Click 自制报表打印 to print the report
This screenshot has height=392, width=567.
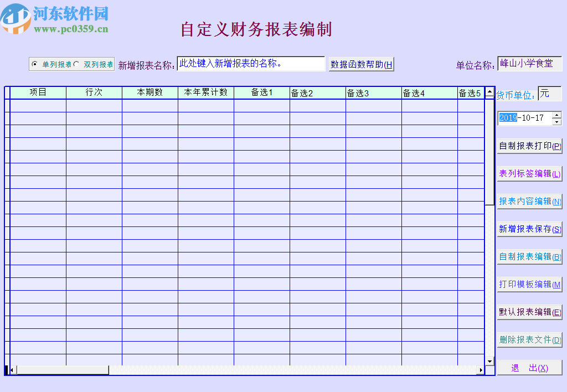(x=529, y=146)
